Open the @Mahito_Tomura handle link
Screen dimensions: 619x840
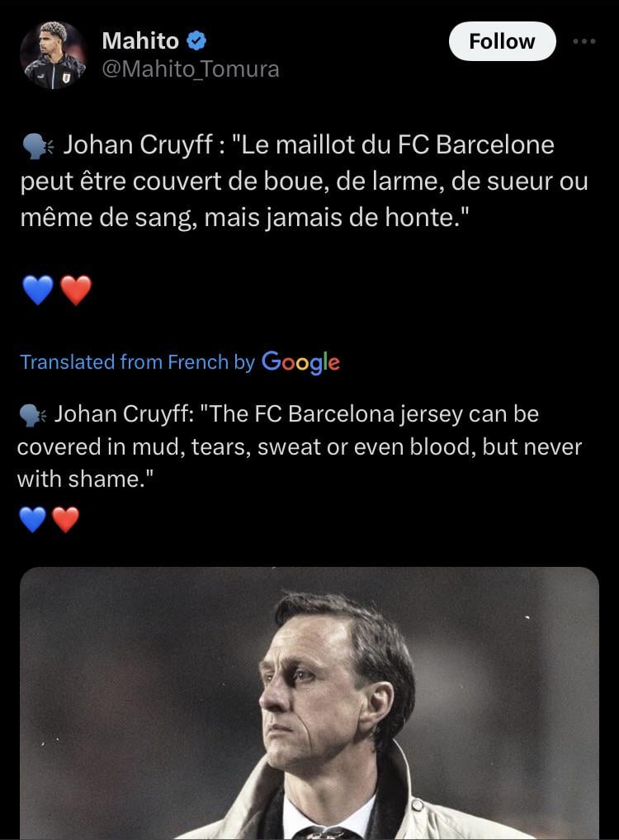190,70
